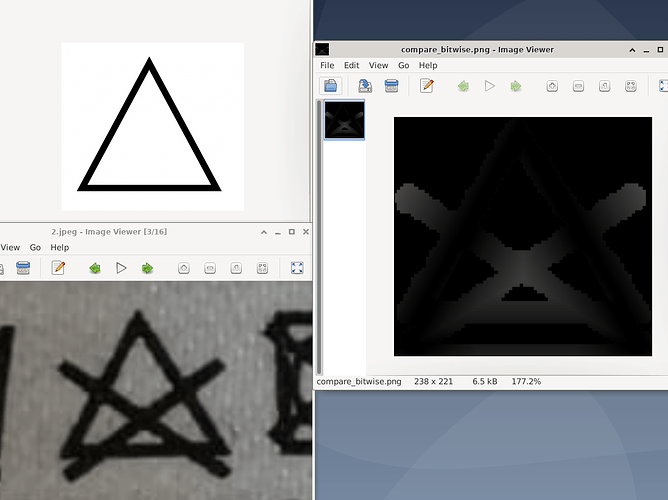Set normal size in 2.jpeg viewer toolbar

(x=236, y=268)
